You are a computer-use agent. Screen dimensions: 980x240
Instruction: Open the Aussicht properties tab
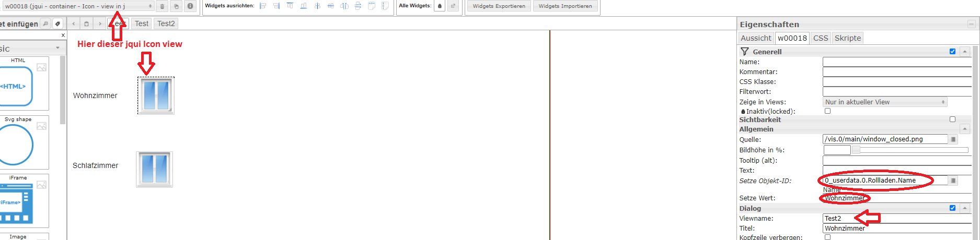click(756, 38)
